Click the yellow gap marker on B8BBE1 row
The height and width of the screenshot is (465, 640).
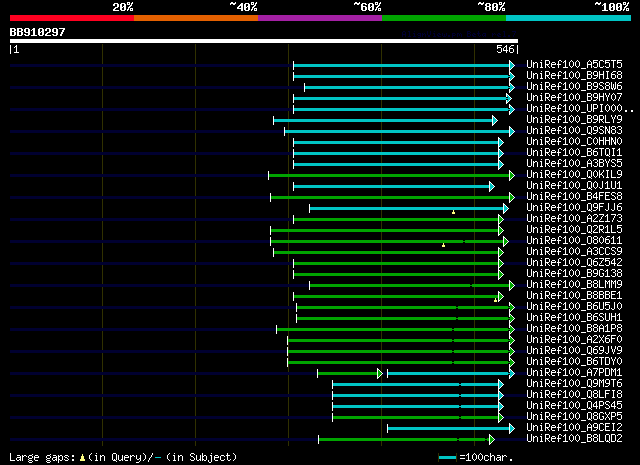(496, 300)
